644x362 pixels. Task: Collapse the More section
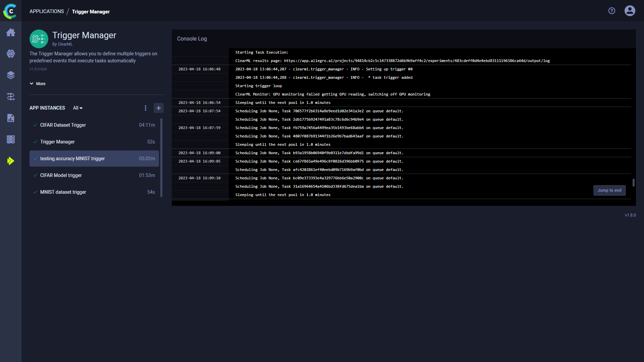(x=37, y=83)
